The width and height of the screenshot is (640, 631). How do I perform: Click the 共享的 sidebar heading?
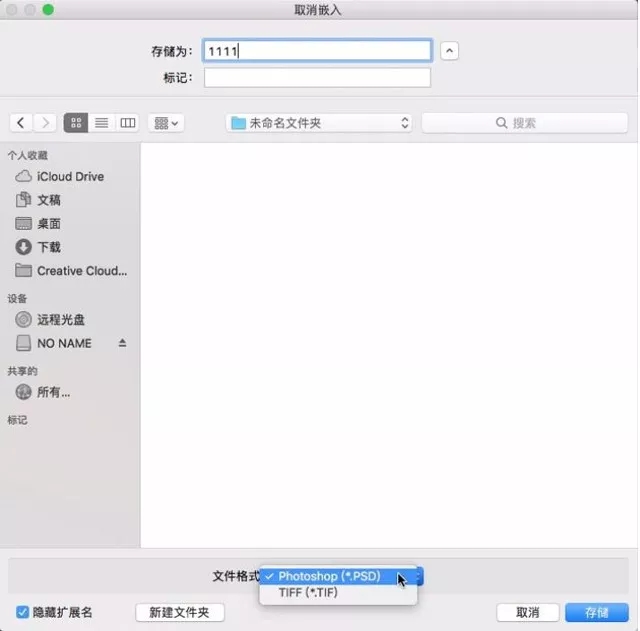(x=22, y=371)
